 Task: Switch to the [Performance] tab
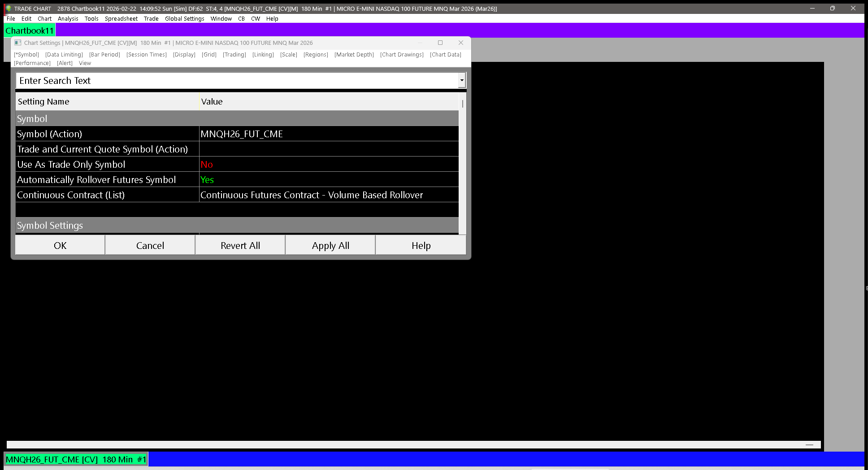[x=32, y=63]
